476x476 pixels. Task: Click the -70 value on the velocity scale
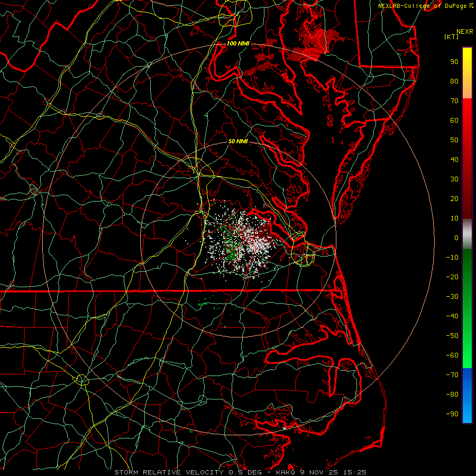(452, 375)
